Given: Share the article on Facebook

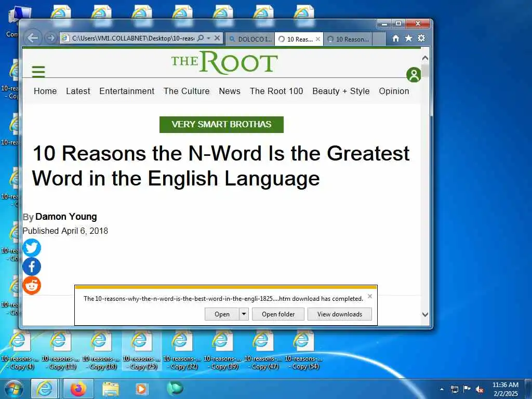Looking at the screenshot, I should (32, 267).
